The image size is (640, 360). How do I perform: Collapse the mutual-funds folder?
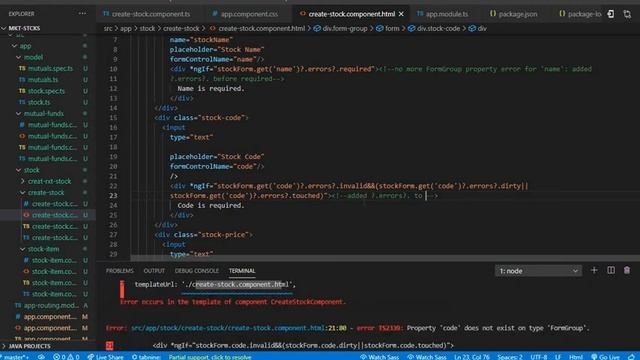point(44,113)
